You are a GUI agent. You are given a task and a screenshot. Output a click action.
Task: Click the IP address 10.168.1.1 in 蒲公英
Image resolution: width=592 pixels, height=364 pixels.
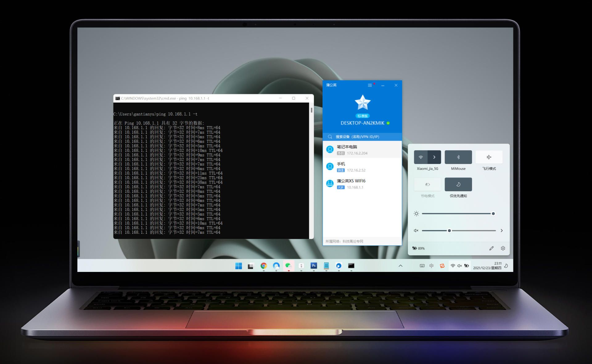tap(355, 187)
